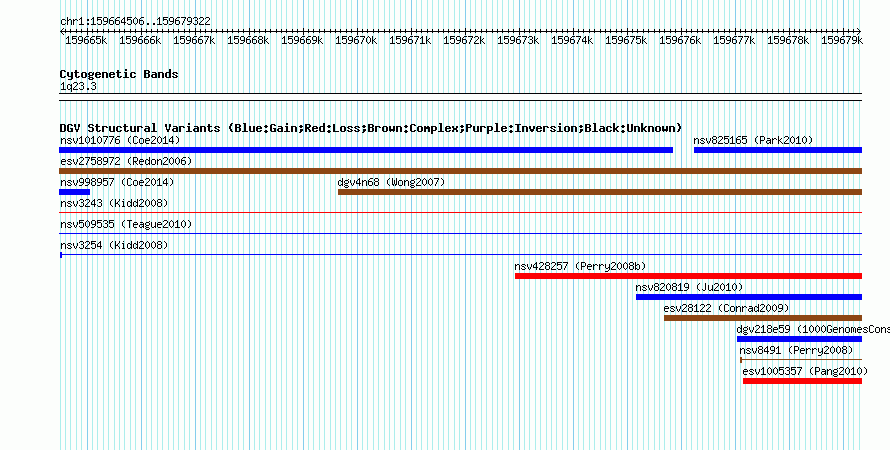
Task: Click the dgv218e59 (1000Genomes) blue bar
Action: click(799, 339)
